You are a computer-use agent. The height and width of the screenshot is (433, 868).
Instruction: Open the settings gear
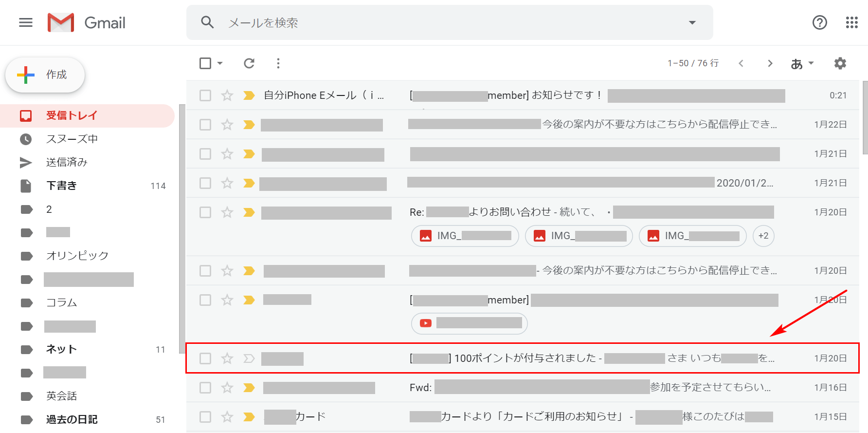pos(840,63)
